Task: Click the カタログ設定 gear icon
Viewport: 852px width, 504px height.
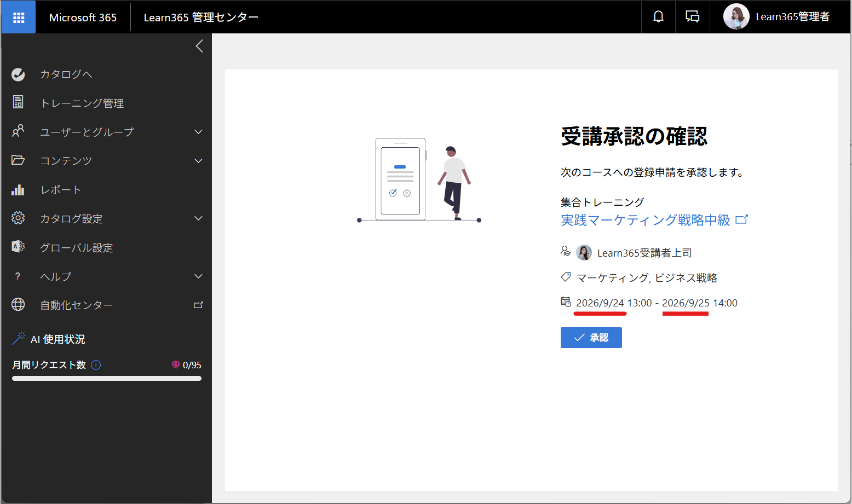Action: (x=18, y=218)
